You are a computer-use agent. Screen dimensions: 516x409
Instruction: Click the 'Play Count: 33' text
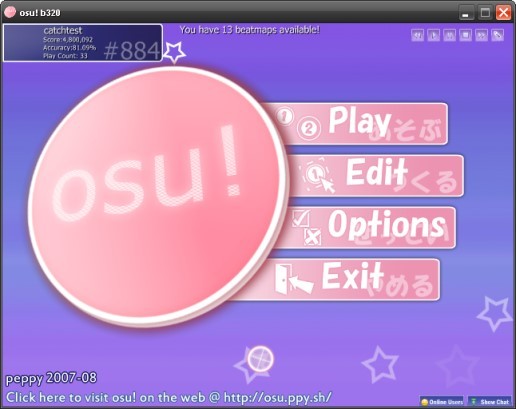[65, 56]
